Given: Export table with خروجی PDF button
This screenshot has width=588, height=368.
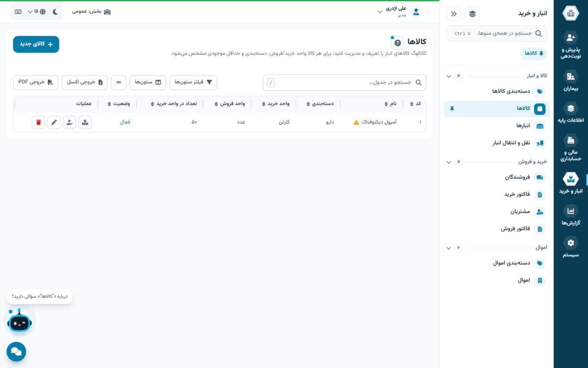Looking at the screenshot, I should (36, 82).
